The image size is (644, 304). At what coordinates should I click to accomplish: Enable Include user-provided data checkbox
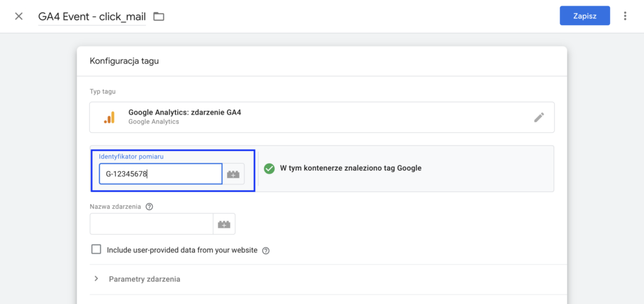96,250
